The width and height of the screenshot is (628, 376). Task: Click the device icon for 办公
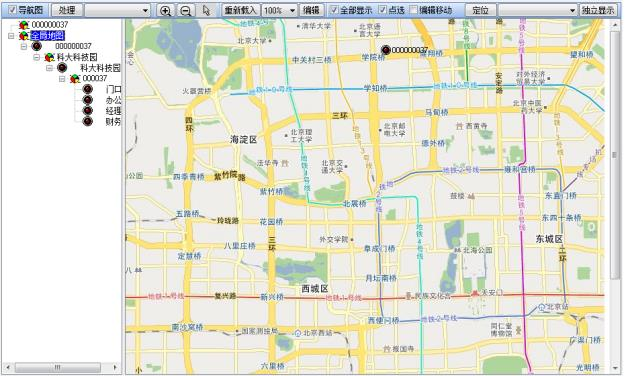click(88, 100)
